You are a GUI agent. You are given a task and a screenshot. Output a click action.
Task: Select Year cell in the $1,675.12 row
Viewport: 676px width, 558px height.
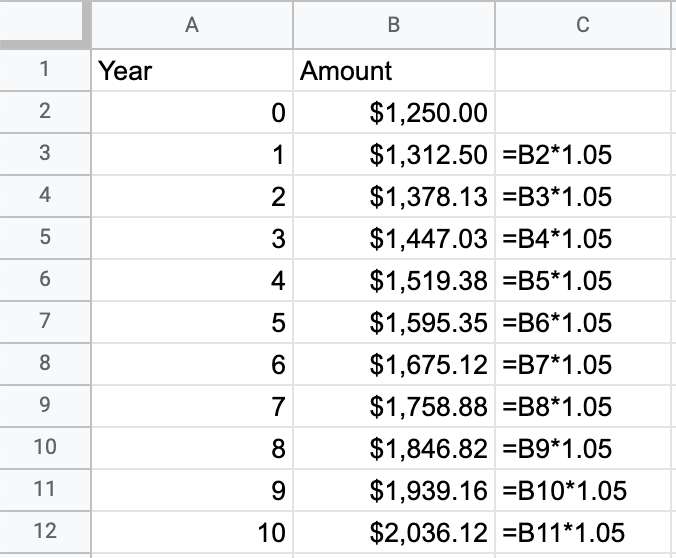[192, 364]
